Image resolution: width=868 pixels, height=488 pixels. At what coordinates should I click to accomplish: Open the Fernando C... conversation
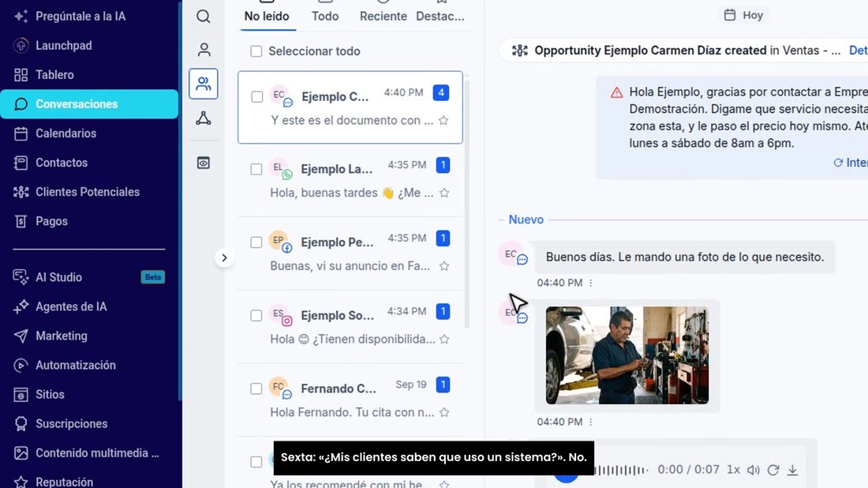click(350, 400)
